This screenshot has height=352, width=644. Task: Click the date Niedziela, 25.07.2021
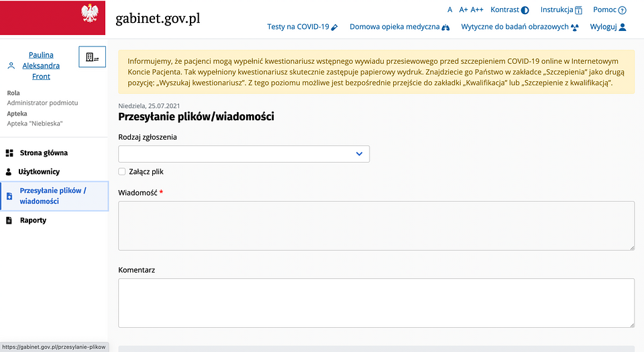point(149,105)
